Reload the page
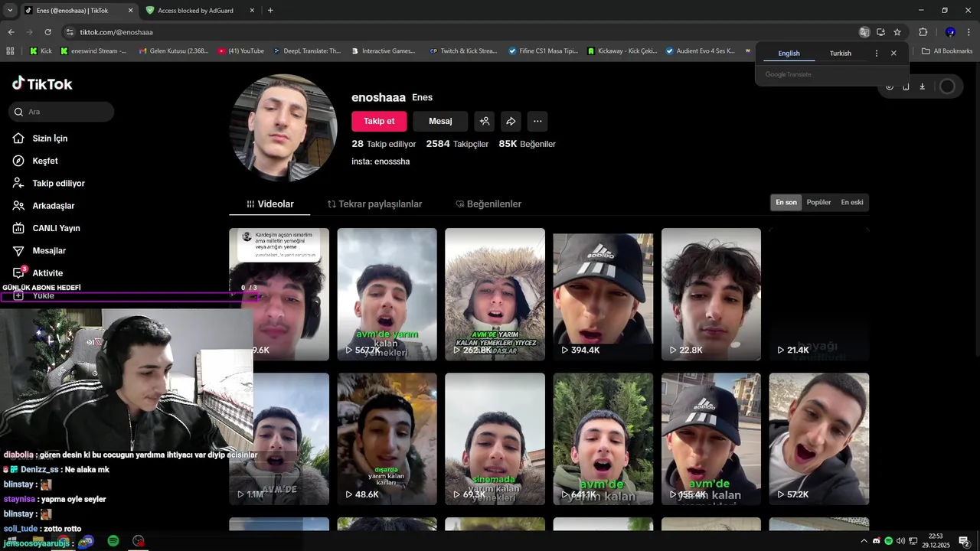The height and width of the screenshot is (551, 980). 47,32
